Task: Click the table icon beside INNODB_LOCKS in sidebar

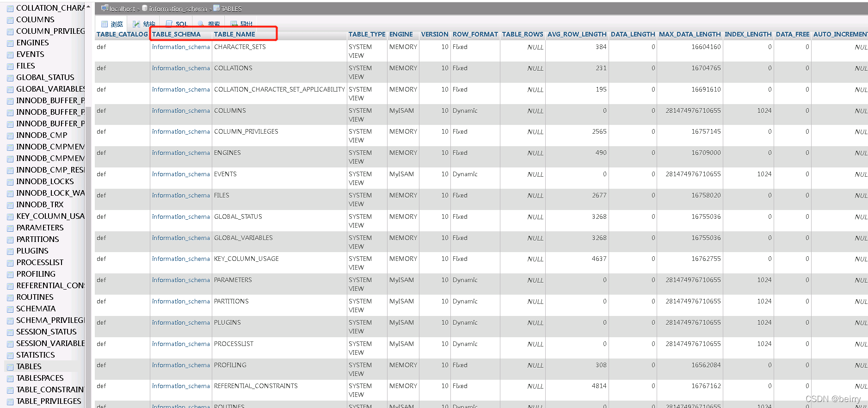Action: pyautogui.click(x=10, y=182)
